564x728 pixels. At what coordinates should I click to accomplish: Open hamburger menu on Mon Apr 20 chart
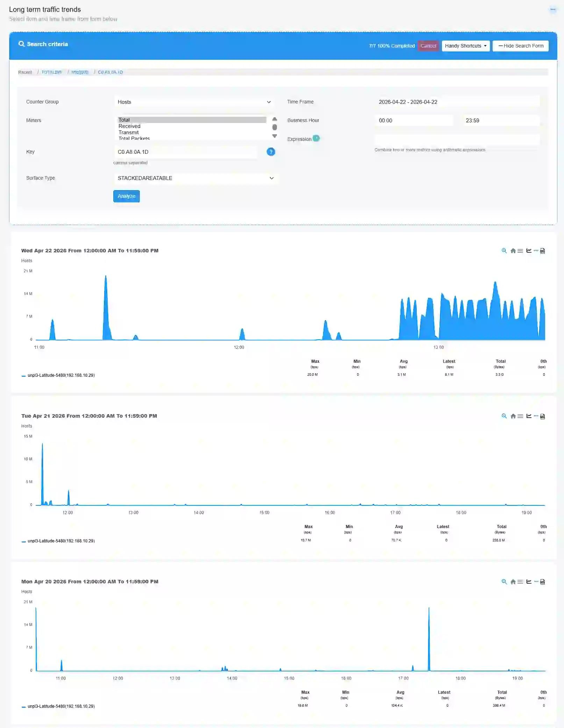click(x=520, y=582)
